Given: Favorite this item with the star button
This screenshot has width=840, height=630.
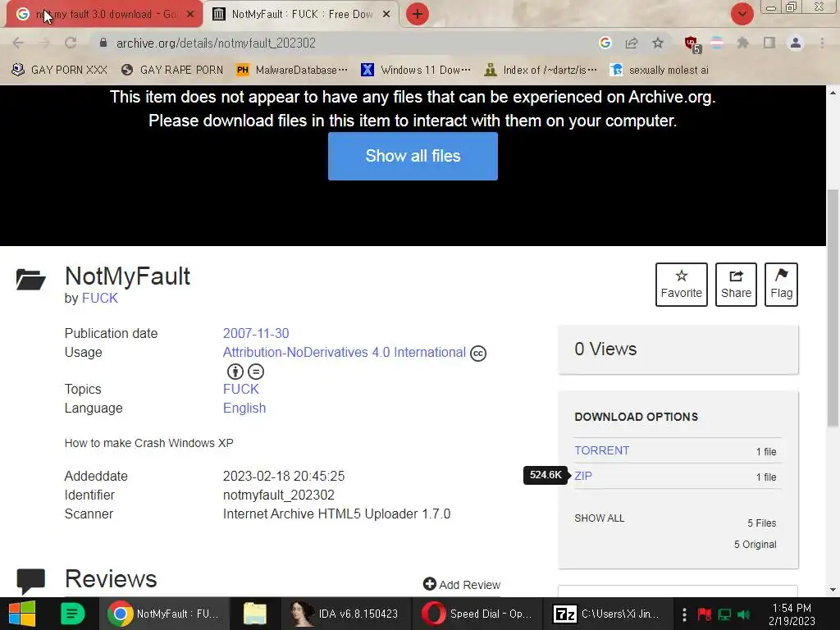Looking at the screenshot, I should pos(682,285).
